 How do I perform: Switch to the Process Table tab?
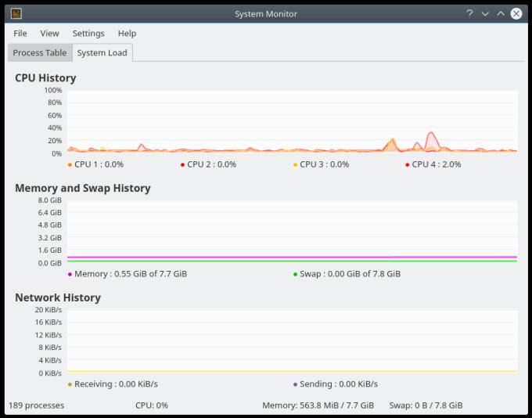pyautogui.click(x=40, y=53)
